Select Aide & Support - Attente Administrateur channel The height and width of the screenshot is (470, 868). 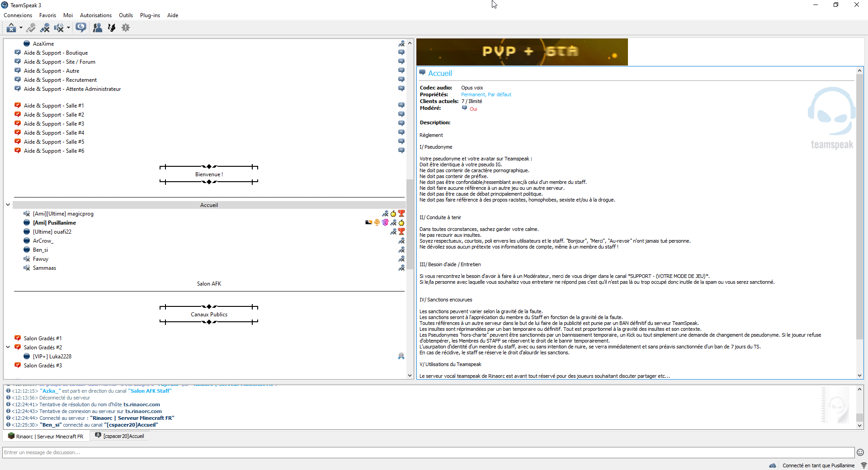[72, 89]
